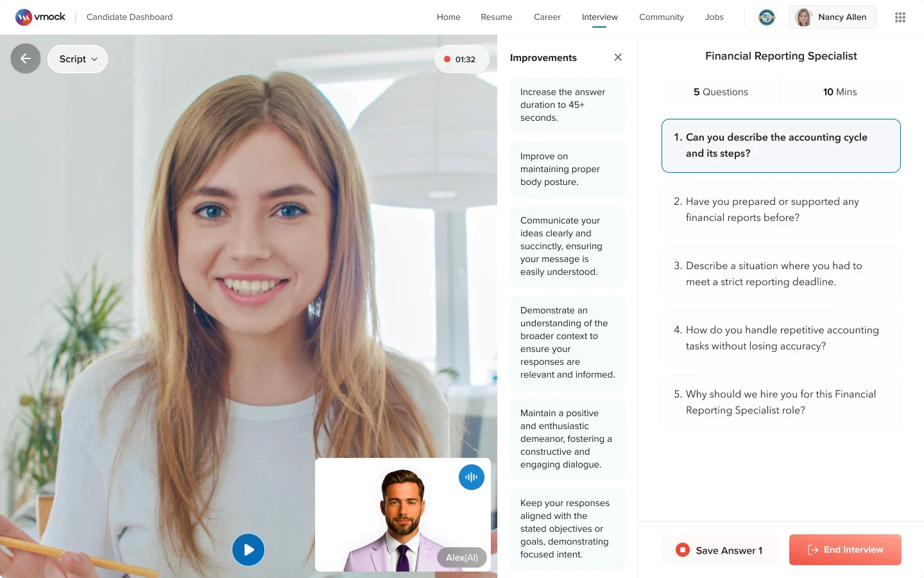Open the Resume menu
Image resolution: width=924 pixels, height=578 pixels.
(497, 17)
